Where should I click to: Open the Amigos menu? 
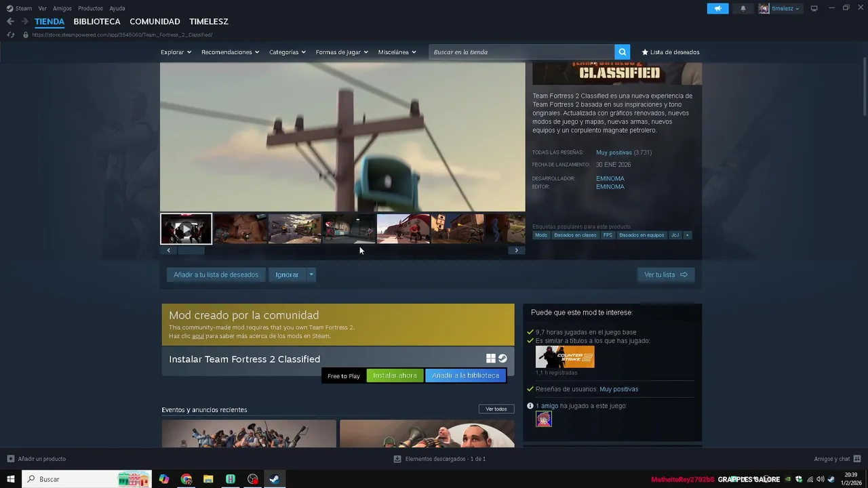click(62, 8)
